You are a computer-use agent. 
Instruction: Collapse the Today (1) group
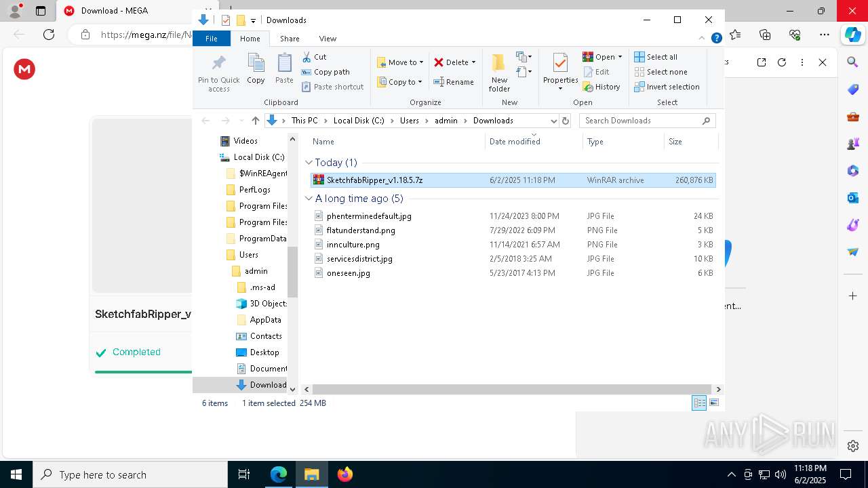pyautogui.click(x=309, y=163)
